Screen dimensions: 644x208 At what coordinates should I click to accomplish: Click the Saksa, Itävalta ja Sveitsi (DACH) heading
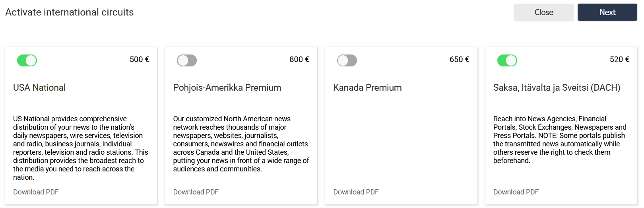tap(557, 87)
